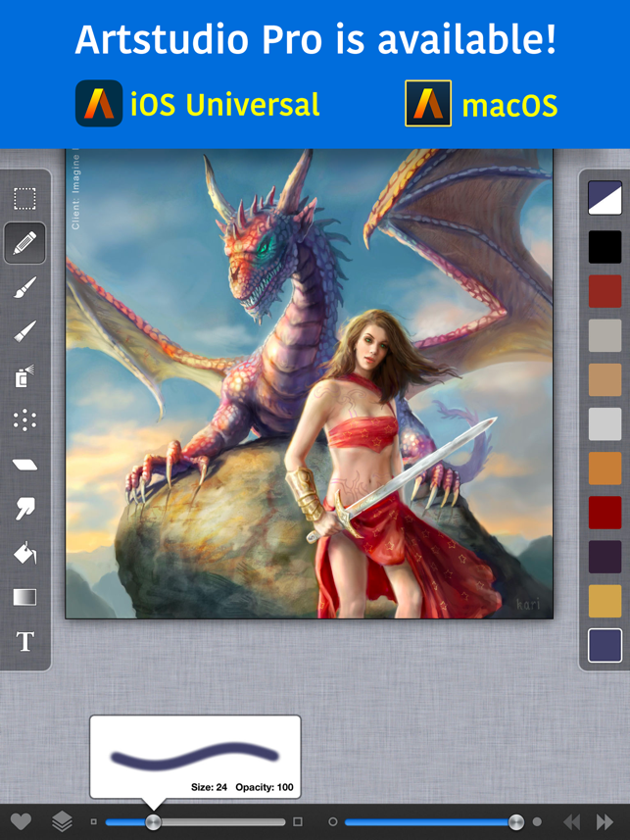This screenshot has height=840, width=630.
Task: Select the Gradient tool
Action: tap(24, 597)
